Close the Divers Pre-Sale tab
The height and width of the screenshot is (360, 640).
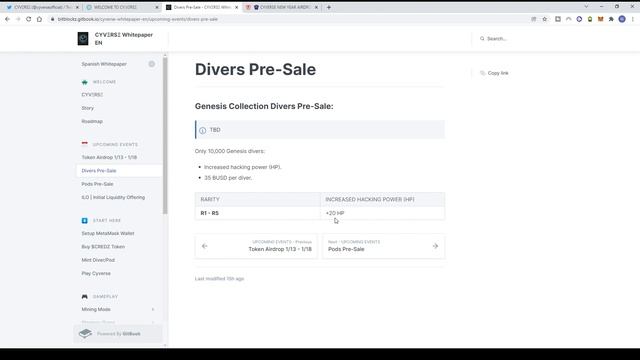236,7
